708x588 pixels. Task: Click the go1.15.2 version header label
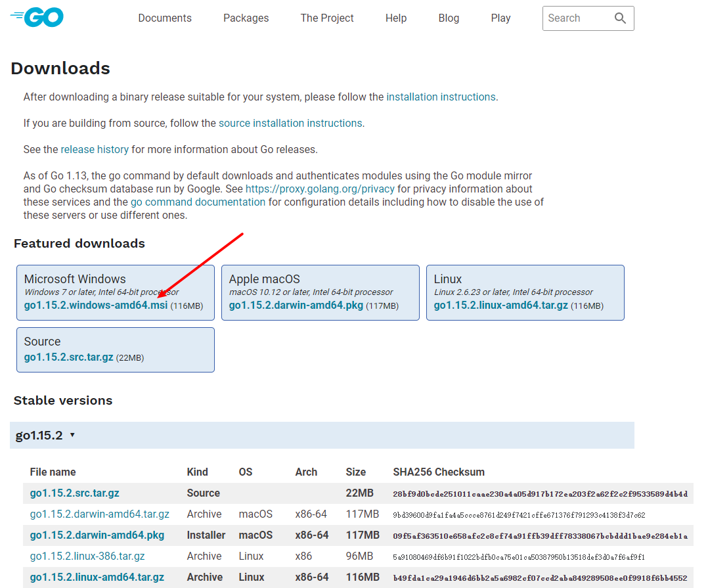point(39,436)
